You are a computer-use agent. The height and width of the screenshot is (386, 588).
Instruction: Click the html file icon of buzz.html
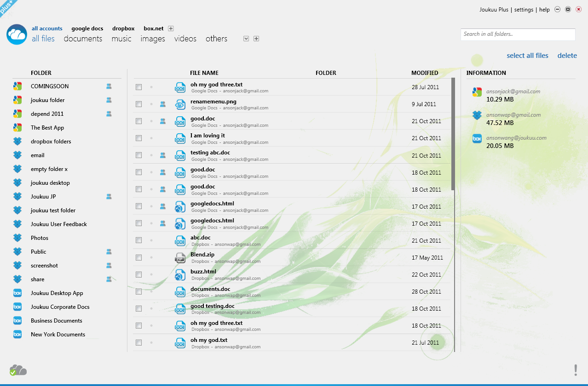point(180,274)
